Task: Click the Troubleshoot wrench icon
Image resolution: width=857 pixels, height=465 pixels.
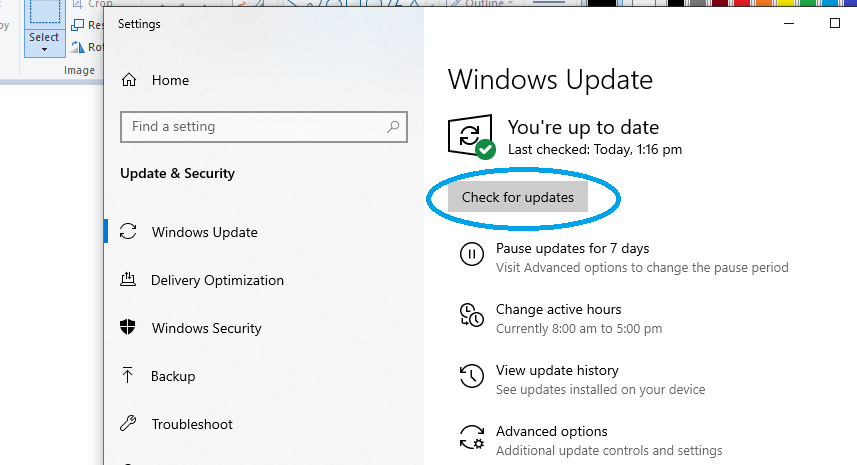Action: pyautogui.click(x=128, y=424)
